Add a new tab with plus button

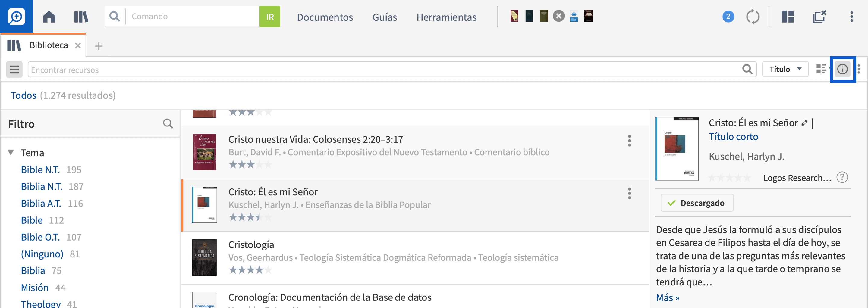click(98, 46)
